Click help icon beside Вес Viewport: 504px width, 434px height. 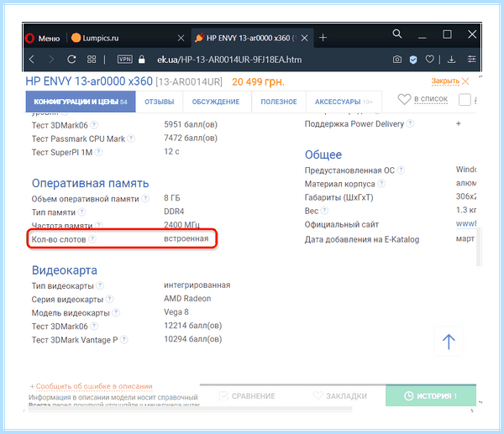pos(324,211)
